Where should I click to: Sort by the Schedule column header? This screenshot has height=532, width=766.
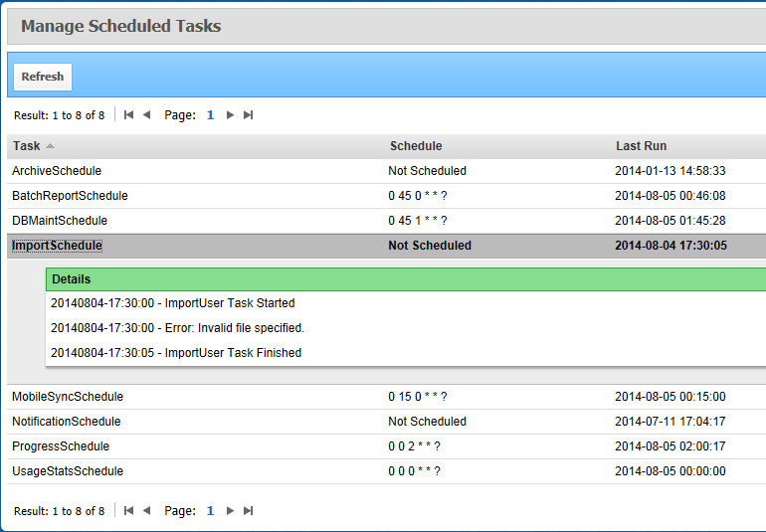click(x=416, y=146)
